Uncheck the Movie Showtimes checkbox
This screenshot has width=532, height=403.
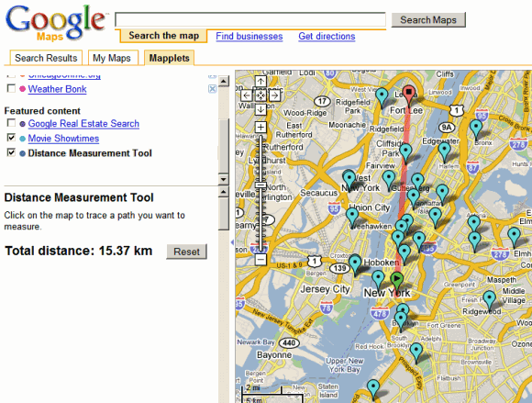[11, 138]
